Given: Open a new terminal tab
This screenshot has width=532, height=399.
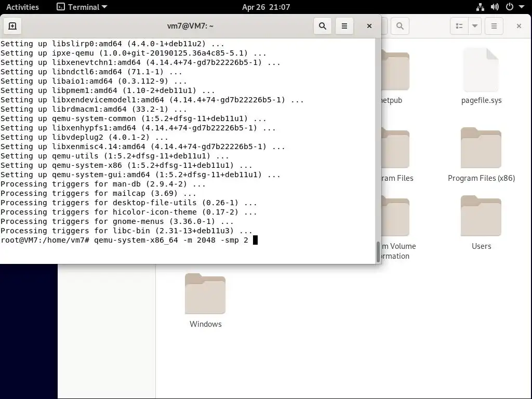Looking at the screenshot, I should (x=12, y=26).
